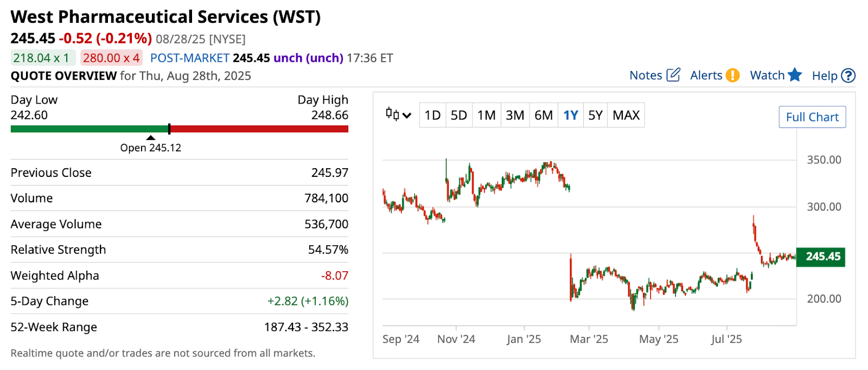Click the Open 245.12 label

coord(151,148)
